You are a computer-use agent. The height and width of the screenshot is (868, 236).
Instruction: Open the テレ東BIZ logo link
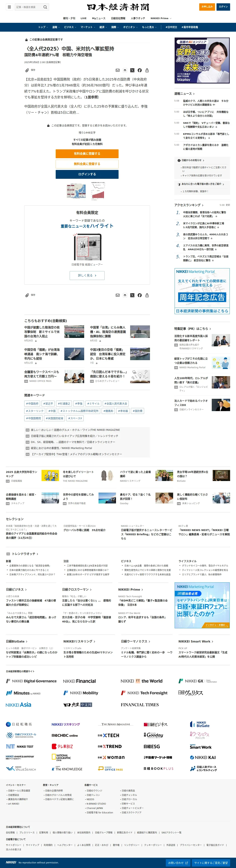pos(62,746)
